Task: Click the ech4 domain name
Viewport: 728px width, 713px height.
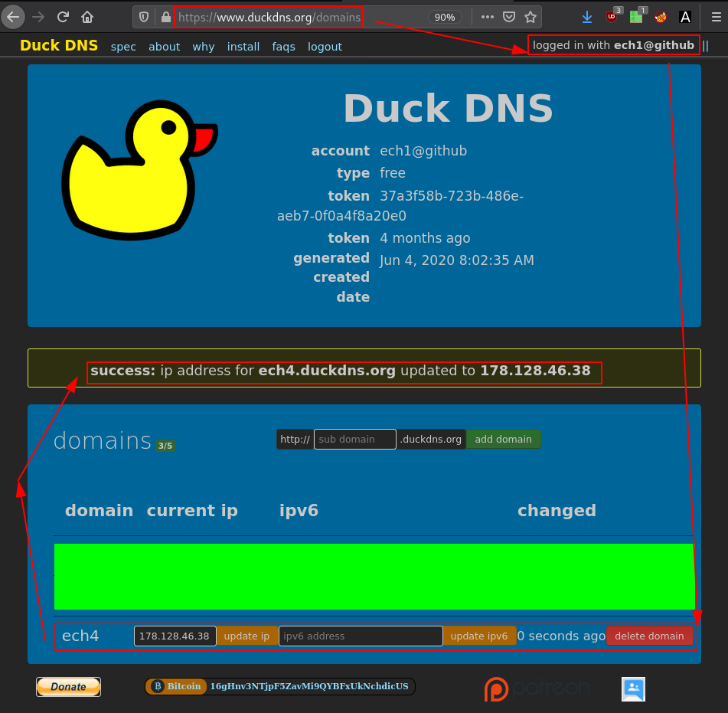Action: 80,636
